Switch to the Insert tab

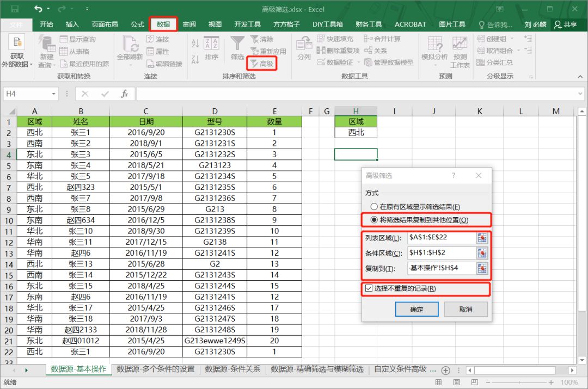(x=72, y=24)
